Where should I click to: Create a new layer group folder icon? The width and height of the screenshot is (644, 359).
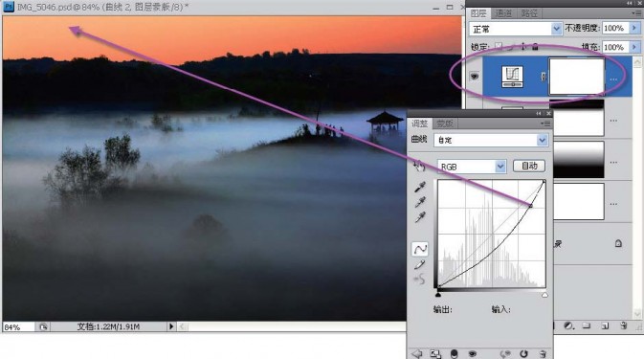pos(587,325)
